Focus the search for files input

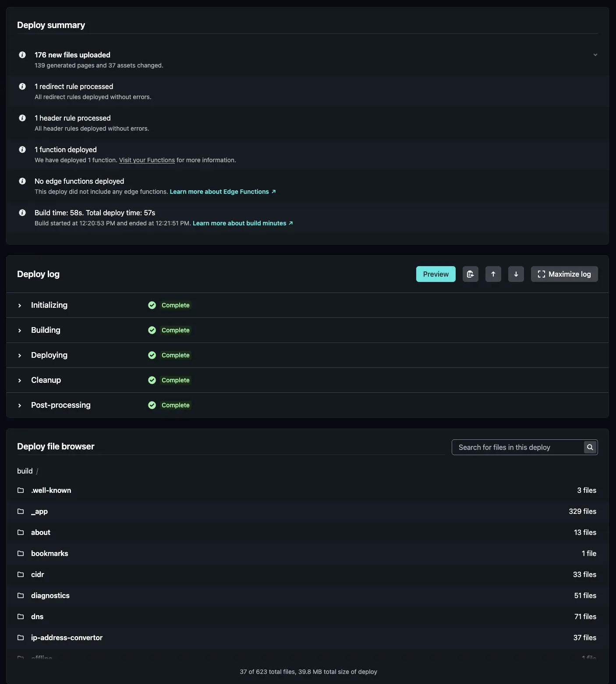[x=517, y=447]
